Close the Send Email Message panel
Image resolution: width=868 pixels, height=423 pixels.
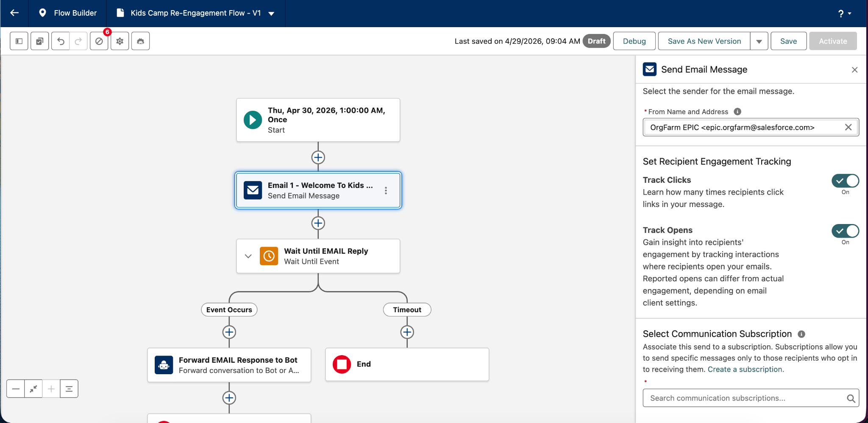coord(855,70)
